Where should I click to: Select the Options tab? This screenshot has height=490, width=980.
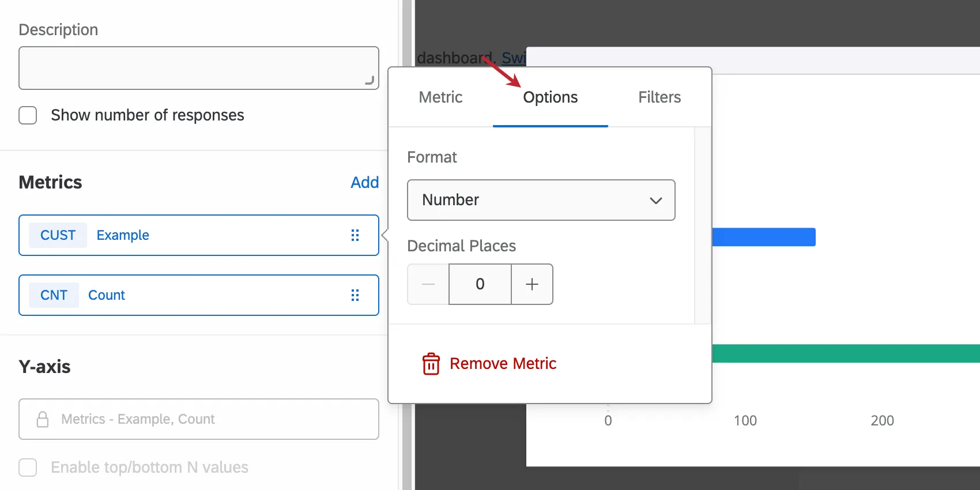click(550, 97)
